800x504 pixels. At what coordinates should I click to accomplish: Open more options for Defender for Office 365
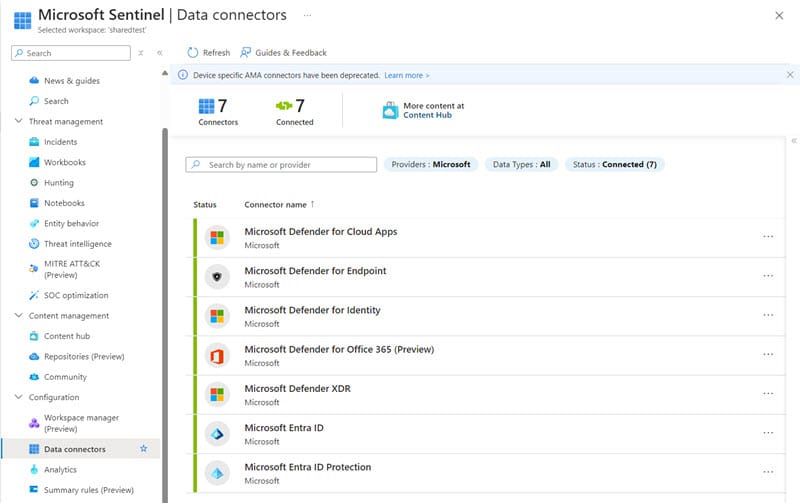pyautogui.click(x=768, y=355)
